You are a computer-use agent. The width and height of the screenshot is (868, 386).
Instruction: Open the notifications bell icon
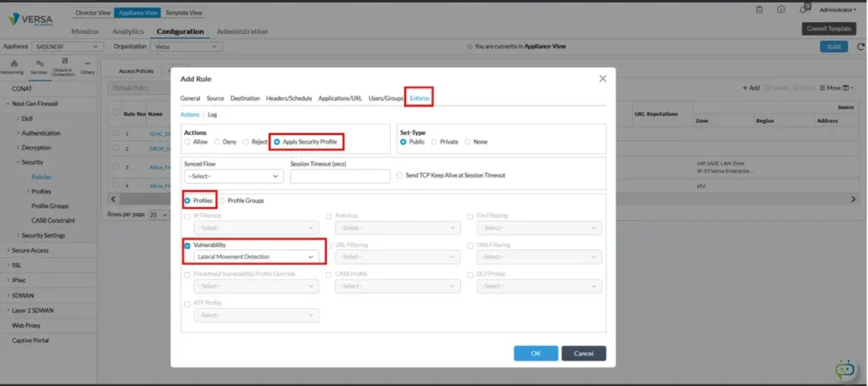coord(802,9)
